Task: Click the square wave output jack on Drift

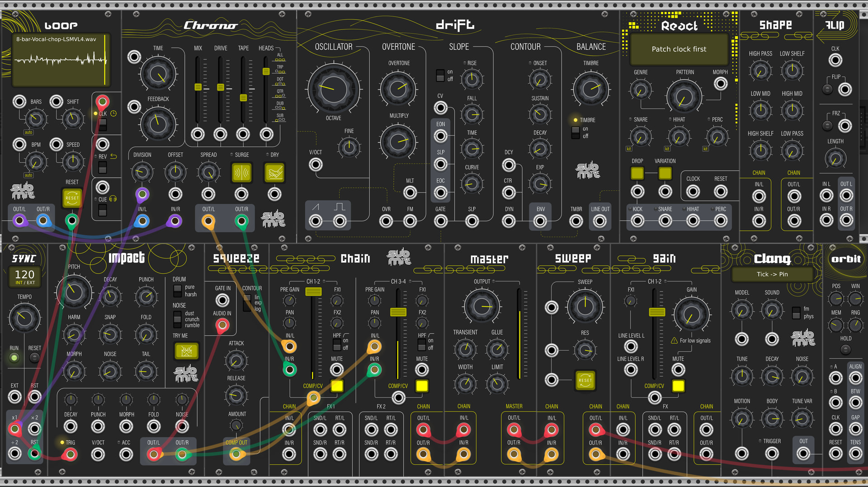Action: point(340,221)
